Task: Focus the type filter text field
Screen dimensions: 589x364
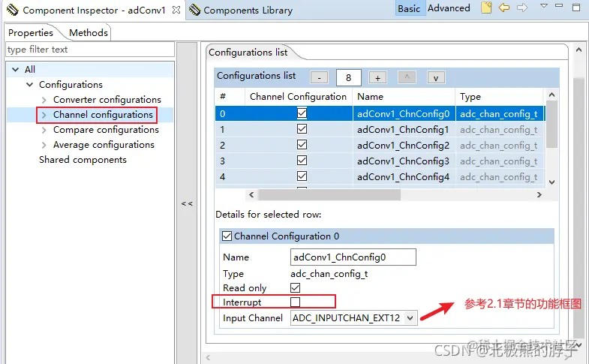Action: tap(90, 50)
